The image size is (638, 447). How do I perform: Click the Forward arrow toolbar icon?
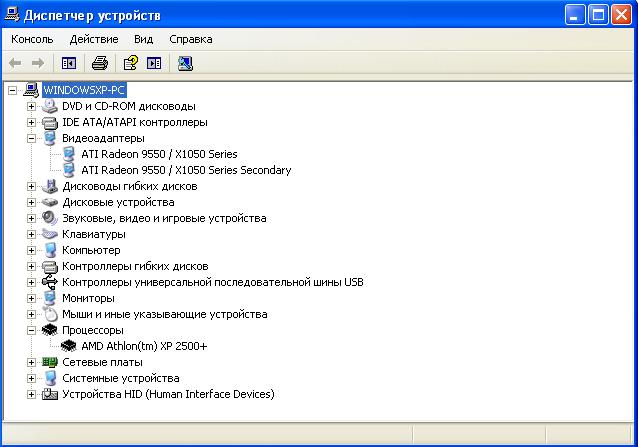(x=38, y=63)
